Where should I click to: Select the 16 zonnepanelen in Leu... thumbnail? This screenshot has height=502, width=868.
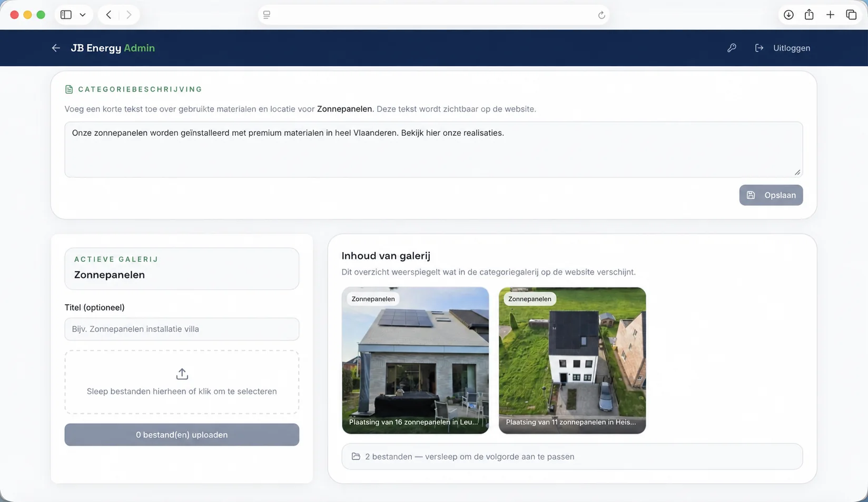point(415,360)
